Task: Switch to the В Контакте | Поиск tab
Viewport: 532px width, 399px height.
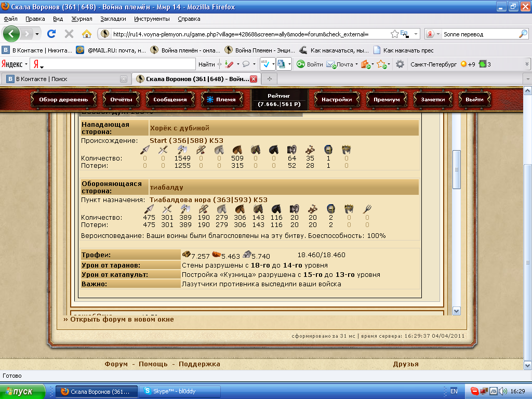Action: coord(66,79)
